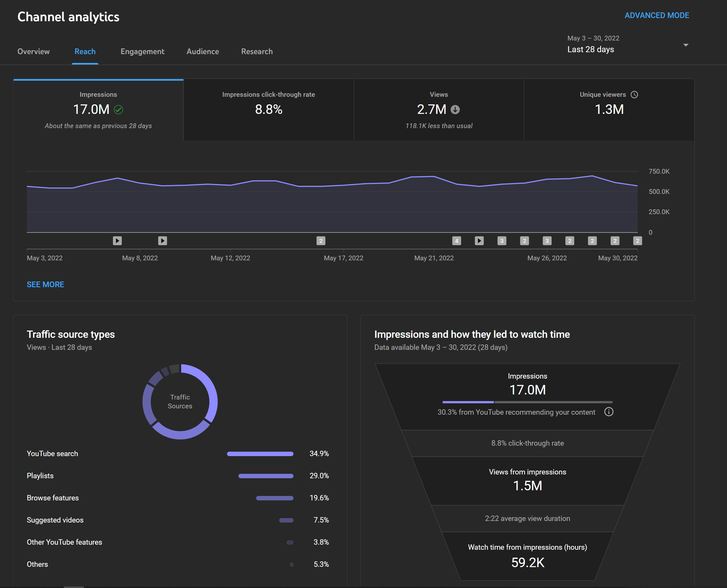Open the Last 28 days date range dropdown
727x588 pixels.
[628, 44]
